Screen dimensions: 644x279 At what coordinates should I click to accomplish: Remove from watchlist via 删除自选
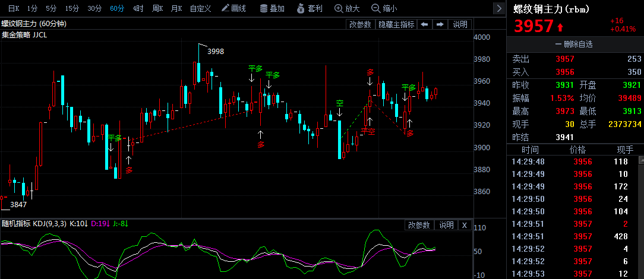point(574,44)
